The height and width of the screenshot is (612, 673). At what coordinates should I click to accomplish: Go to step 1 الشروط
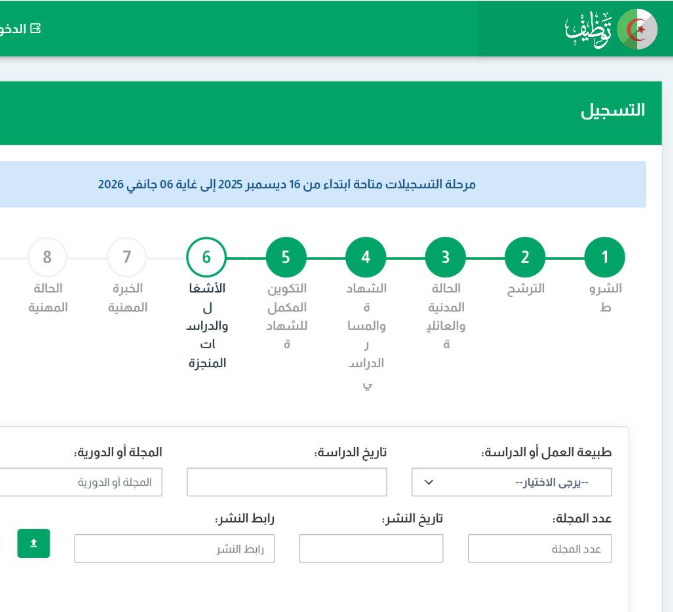[605, 257]
